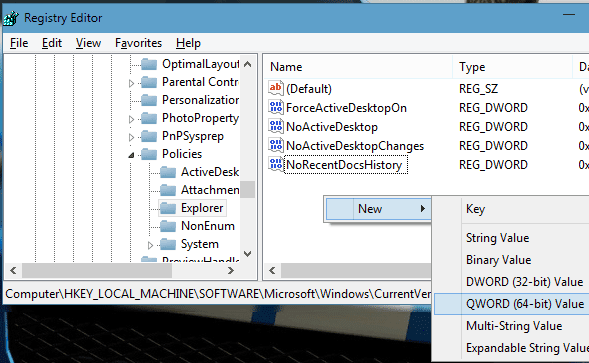This screenshot has height=363, width=589.
Task: Expand the Parental Controls tree node
Action: click(131, 83)
